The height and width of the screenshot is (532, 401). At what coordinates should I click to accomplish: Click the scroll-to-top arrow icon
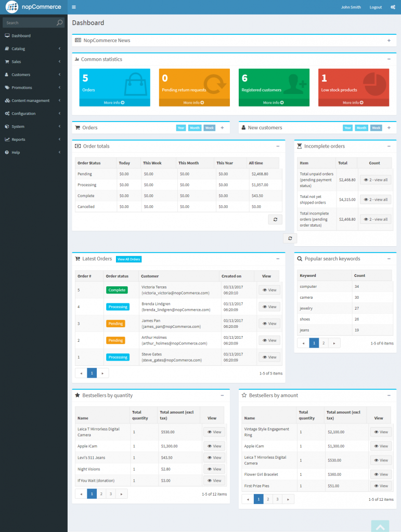click(380, 526)
